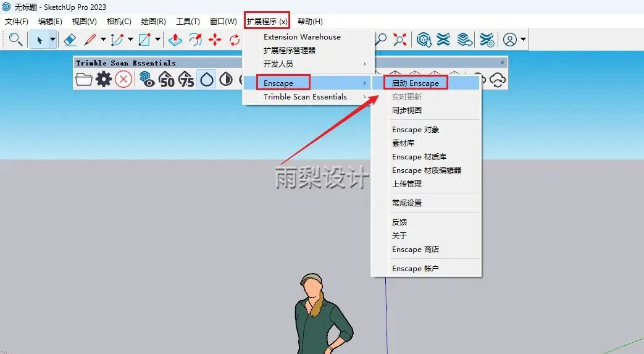Toggle point cloud visibility eye icon
The image size is (644, 354).
pyautogui.click(x=146, y=79)
